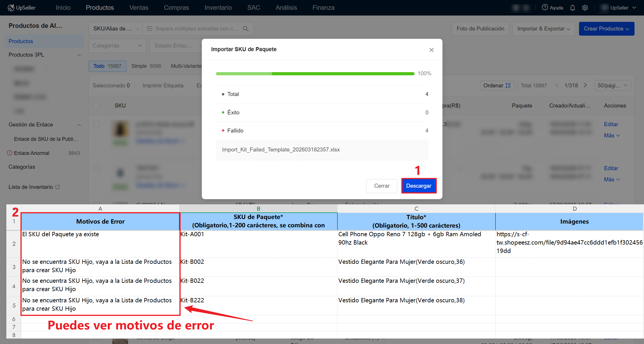Go to next page with right arrow
The image size is (644, 344).
tap(586, 85)
